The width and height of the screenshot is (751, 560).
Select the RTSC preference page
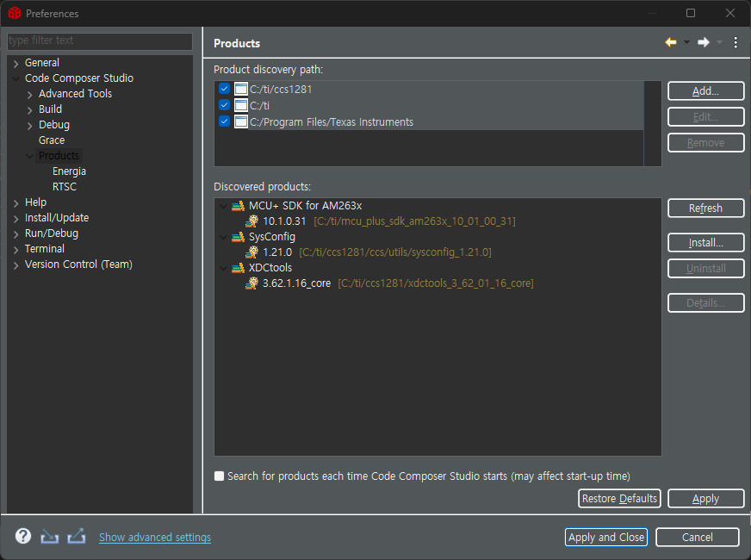click(x=65, y=186)
